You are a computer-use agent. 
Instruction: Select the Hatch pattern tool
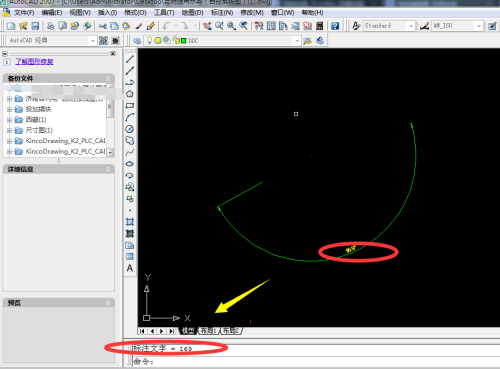(130, 222)
